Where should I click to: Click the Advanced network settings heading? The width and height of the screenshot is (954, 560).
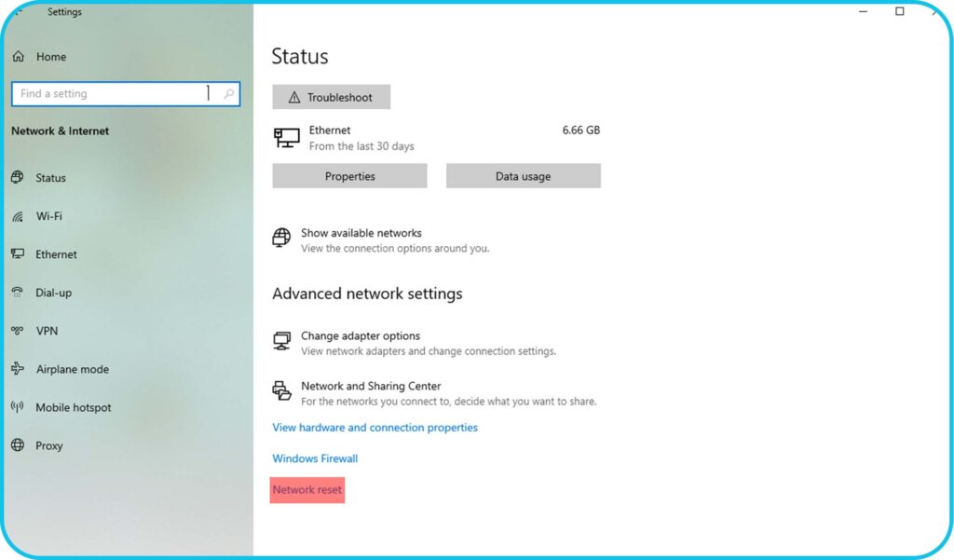pyautogui.click(x=367, y=294)
